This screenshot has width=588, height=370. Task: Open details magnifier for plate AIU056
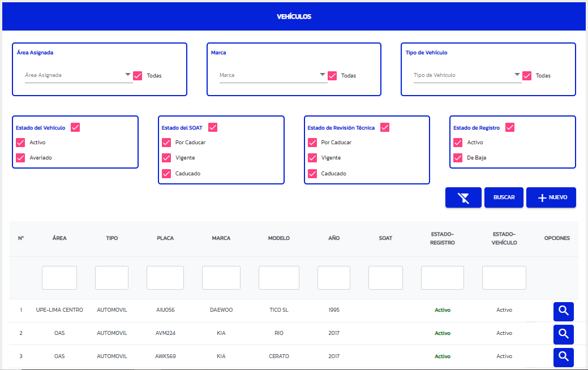(563, 311)
